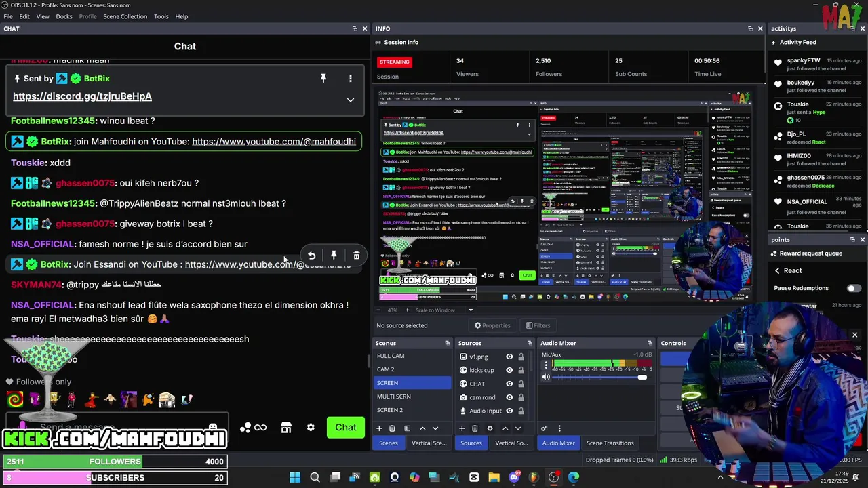868x488 pixels.
Task: Go back from React rewards
Action: (777, 270)
